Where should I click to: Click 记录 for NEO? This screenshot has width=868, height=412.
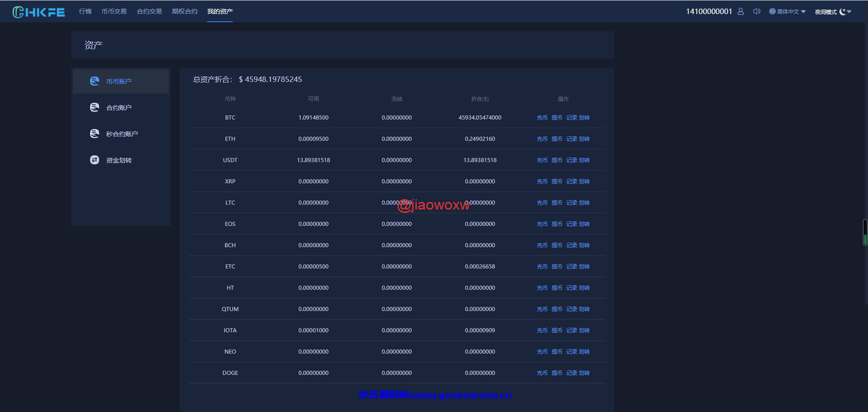tap(572, 352)
